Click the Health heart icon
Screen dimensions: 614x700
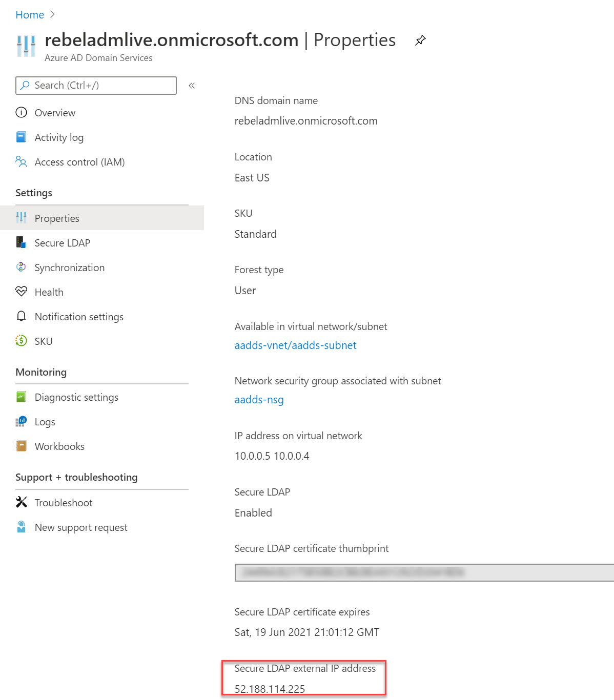click(21, 292)
